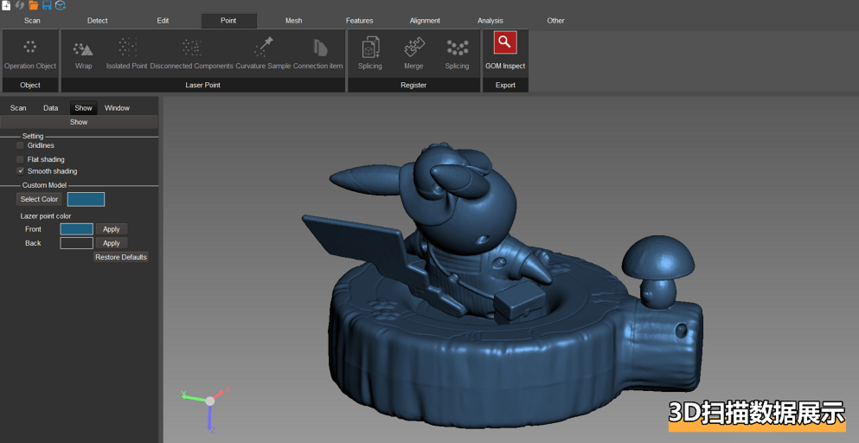859x443 pixels.
Task: Open the Scan ribbon tab
Action: (32, 21)
